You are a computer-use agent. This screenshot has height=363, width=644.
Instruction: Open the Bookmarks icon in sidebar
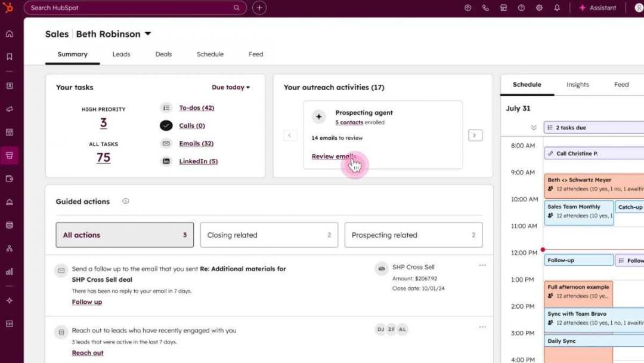10,57
